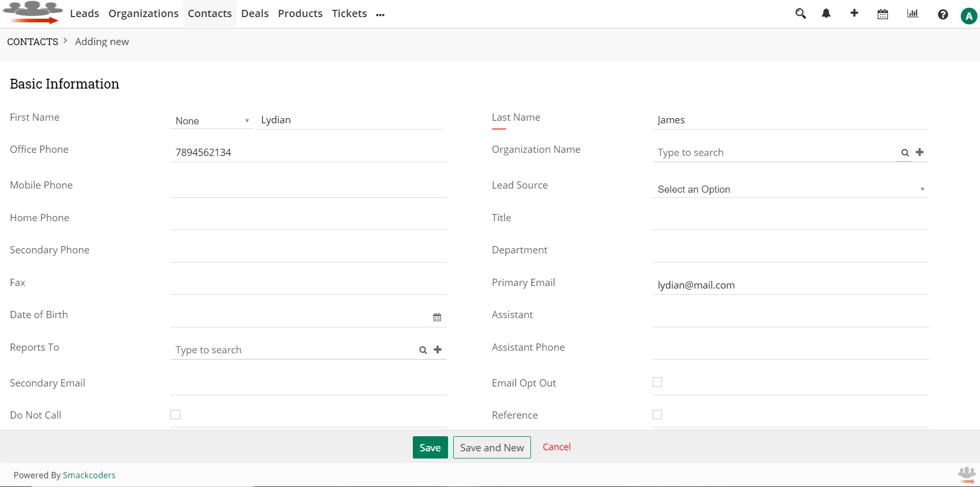The height and width of the screenshot is (487, 980).
Task: Open the user avatar menu
Action: tap(969, 16)
